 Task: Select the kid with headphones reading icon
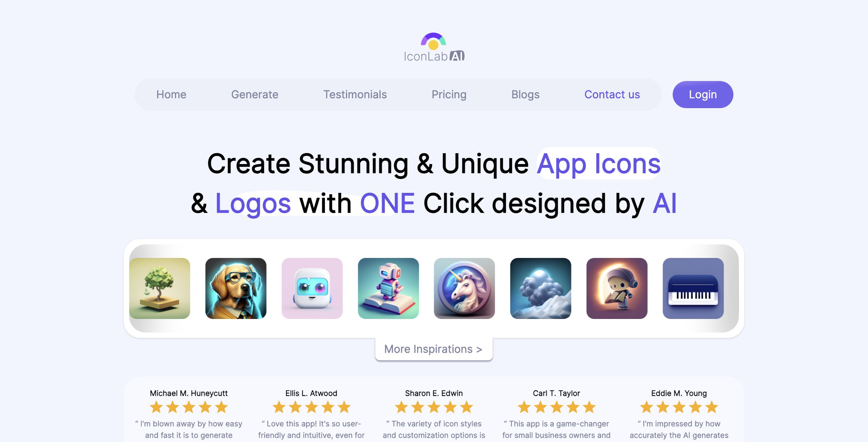click(x=617, y=288)
